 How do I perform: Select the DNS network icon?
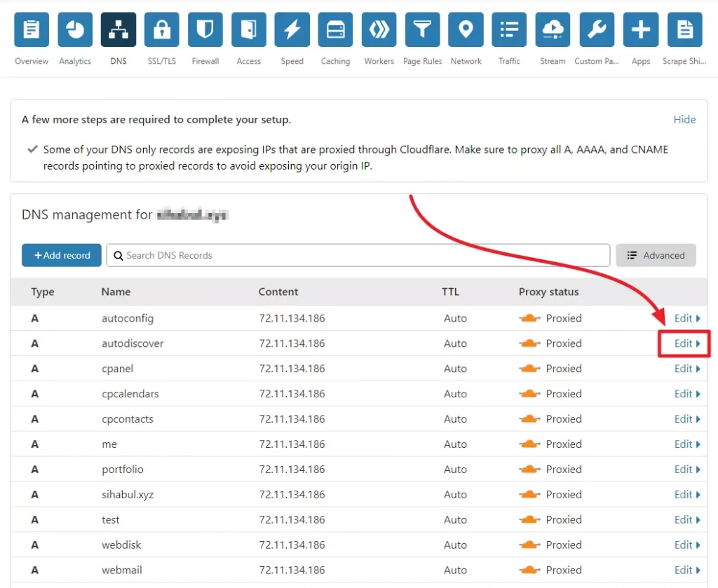point(118,29)
